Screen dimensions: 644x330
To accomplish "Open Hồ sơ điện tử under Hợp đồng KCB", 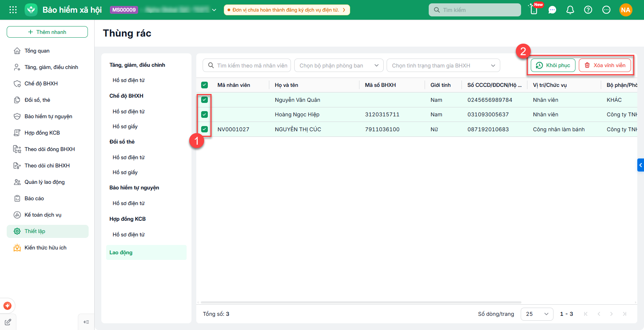I will (x=129, y=235).
